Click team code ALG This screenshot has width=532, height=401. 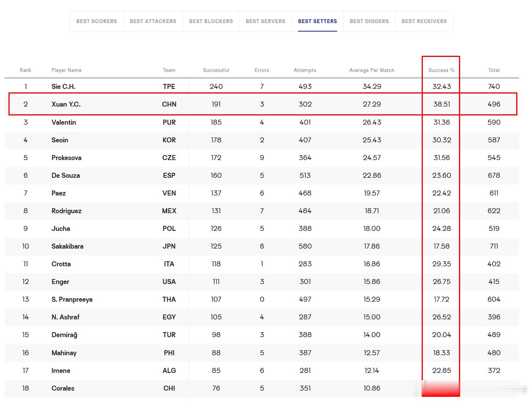click(x=169, y=371)
